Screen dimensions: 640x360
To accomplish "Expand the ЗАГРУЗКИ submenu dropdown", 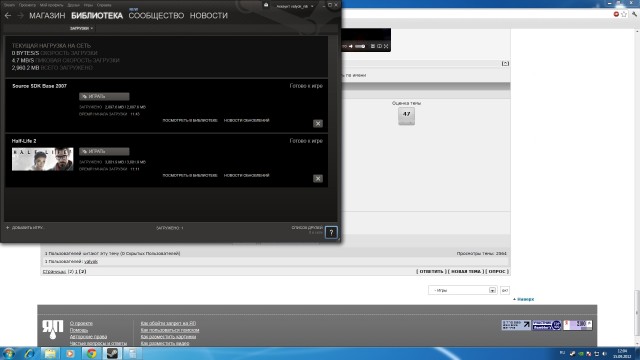I will coord(81,29).
